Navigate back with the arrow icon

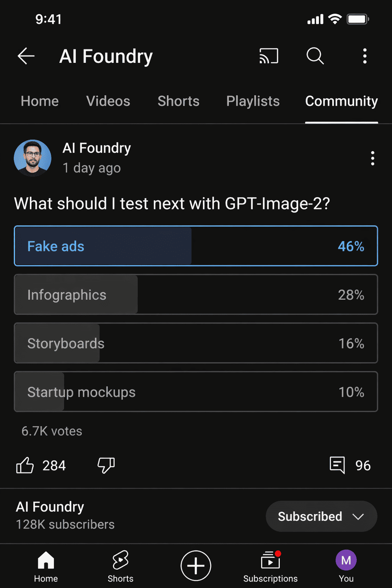[26, 56]
